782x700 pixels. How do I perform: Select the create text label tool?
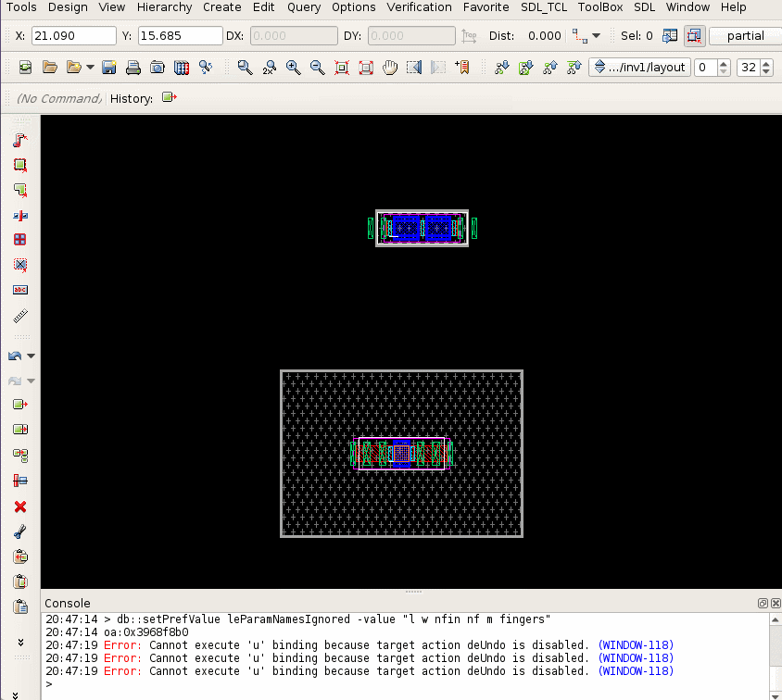pyautogui.click(x=20, y=290)
